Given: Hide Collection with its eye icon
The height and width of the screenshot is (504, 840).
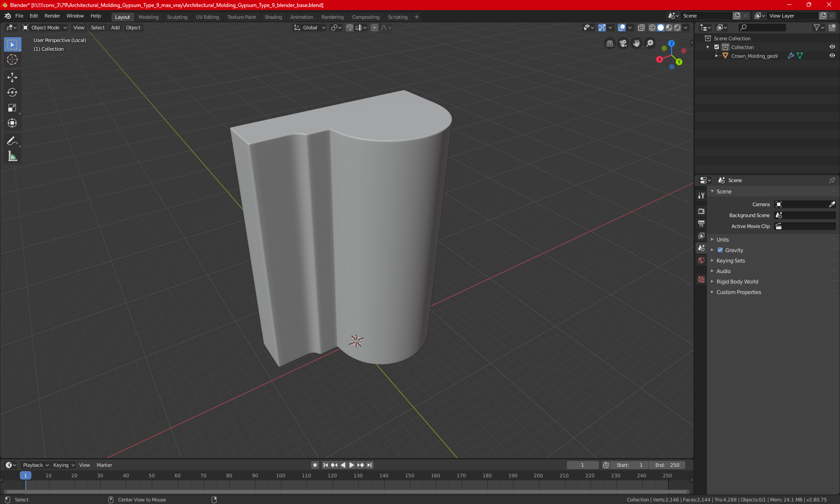Looking at the screenshot, I should pos(832,47).
